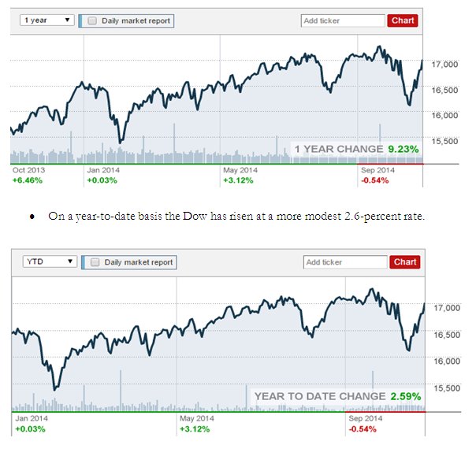Click the bottom Add ticker field
Screen dimensions: 476x456
pos(345,261)
